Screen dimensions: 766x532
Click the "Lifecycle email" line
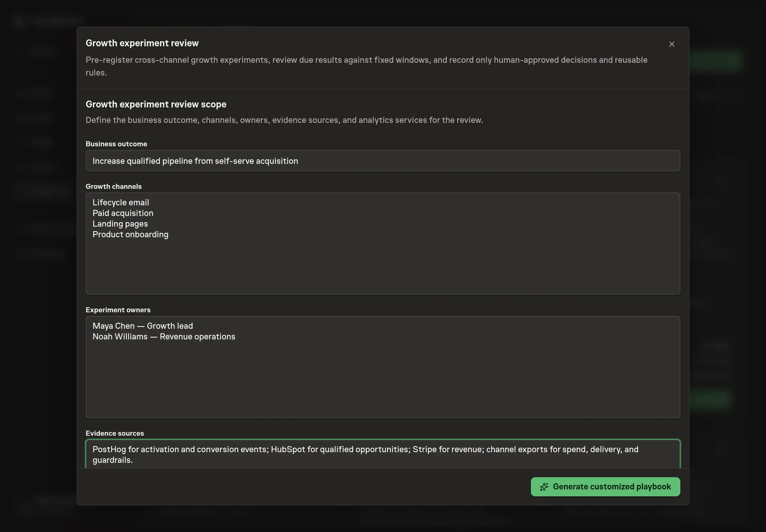click(121, 202)
